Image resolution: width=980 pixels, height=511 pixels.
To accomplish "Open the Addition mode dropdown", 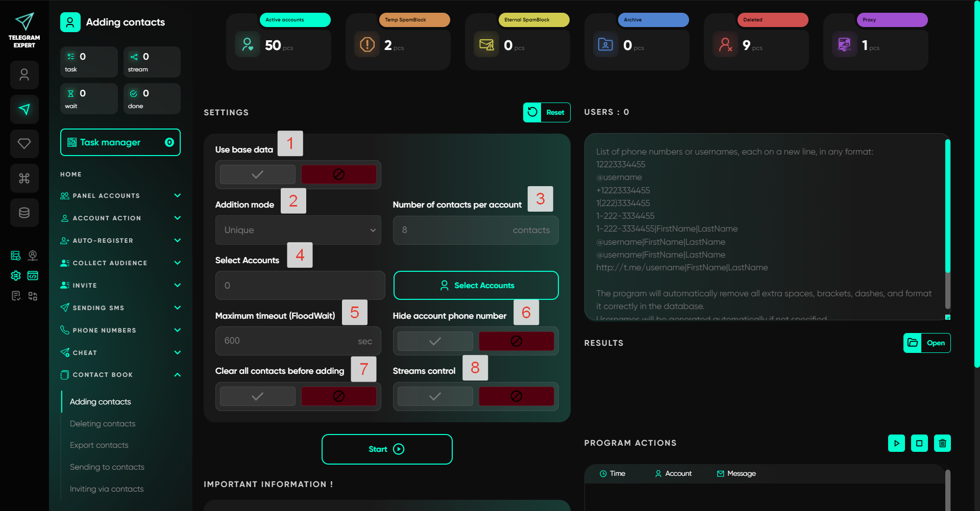I will point(298,230).
